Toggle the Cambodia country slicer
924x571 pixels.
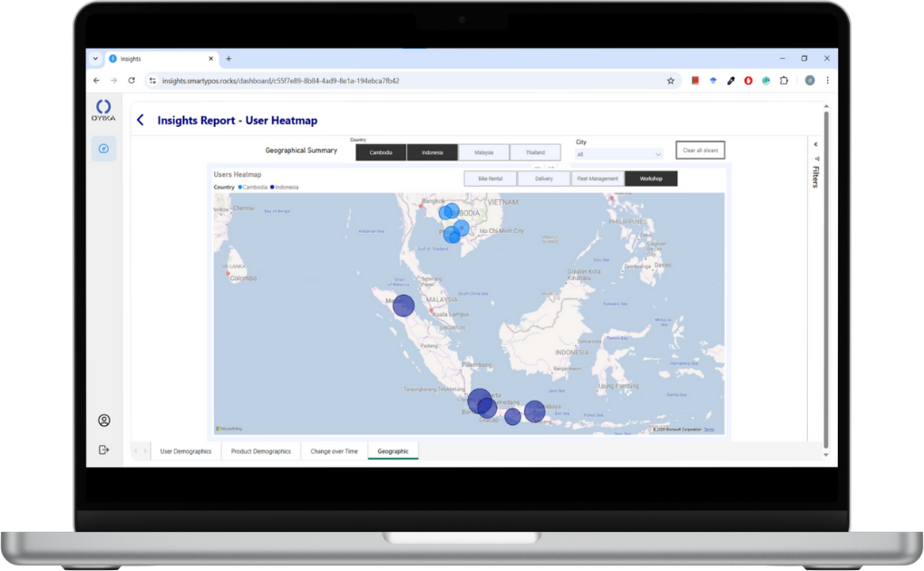[381, 152]
